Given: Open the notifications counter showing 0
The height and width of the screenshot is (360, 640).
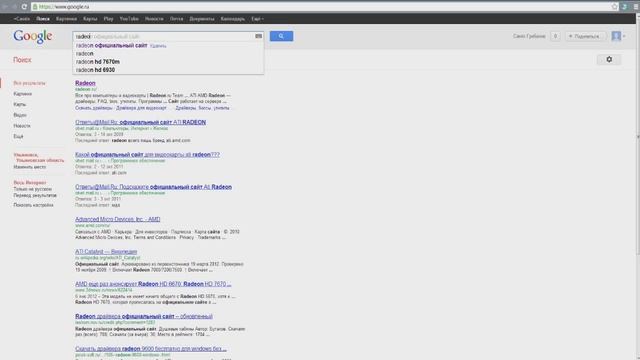Looking at the screenshot, I should coord(555,36).
